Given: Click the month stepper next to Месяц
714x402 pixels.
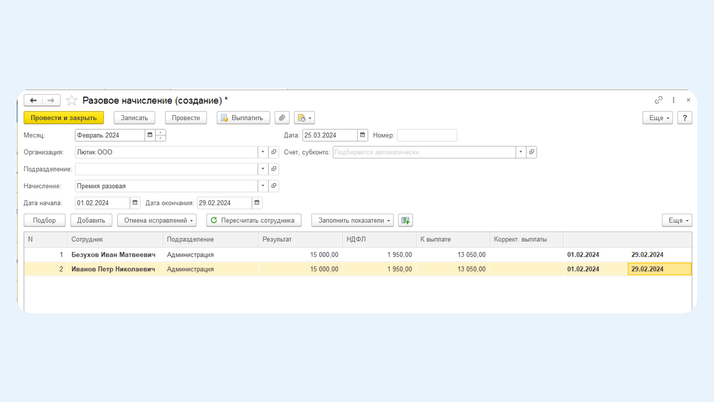Looking at the screenshot, I should pyautogui.click(x=160, y=135).
